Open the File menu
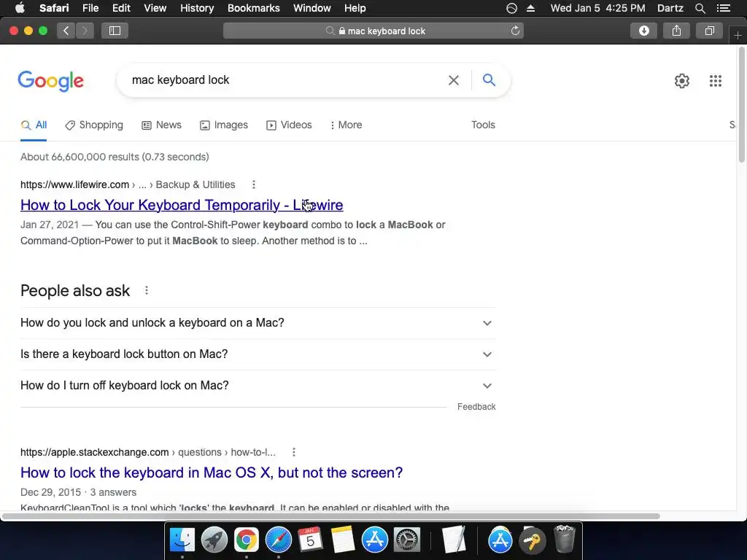The width and height of the screenshot is (747, 560). pyautogui.click(x=90, y=8)
